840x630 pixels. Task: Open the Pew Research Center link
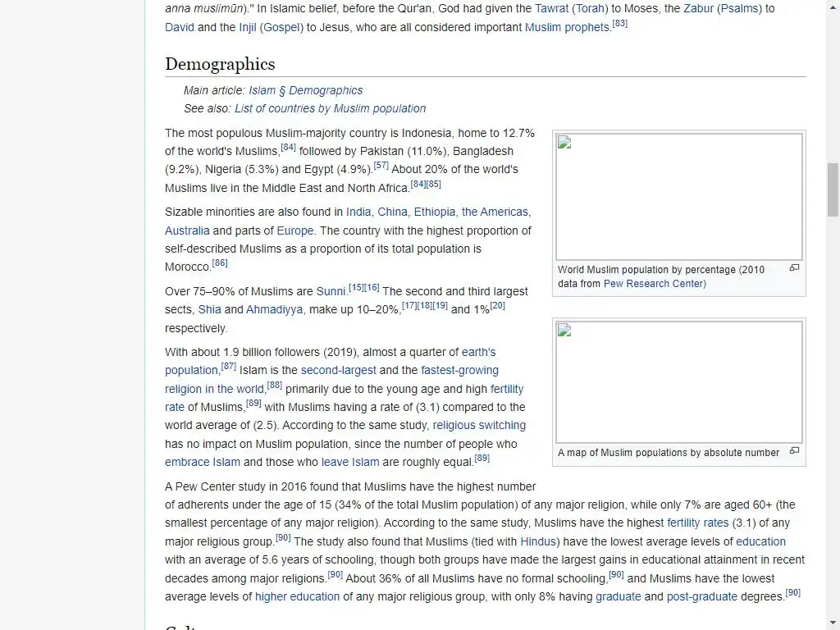click(655, 284)
